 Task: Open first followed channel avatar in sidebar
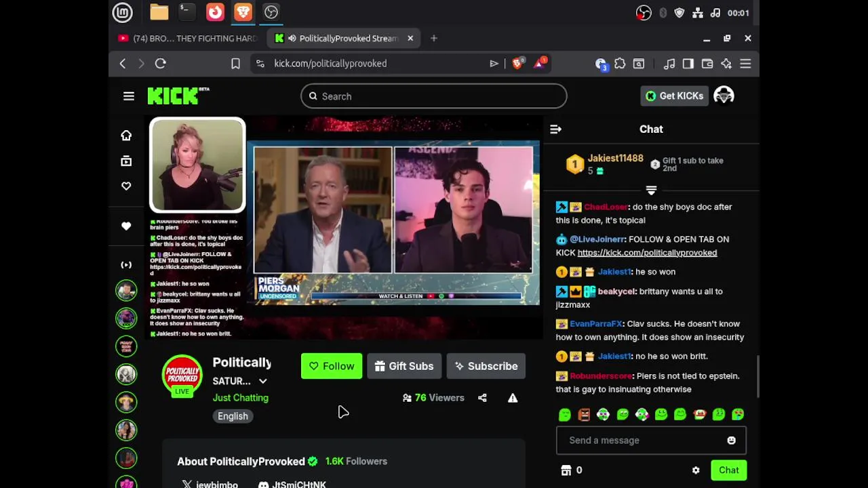pos(126,290)
